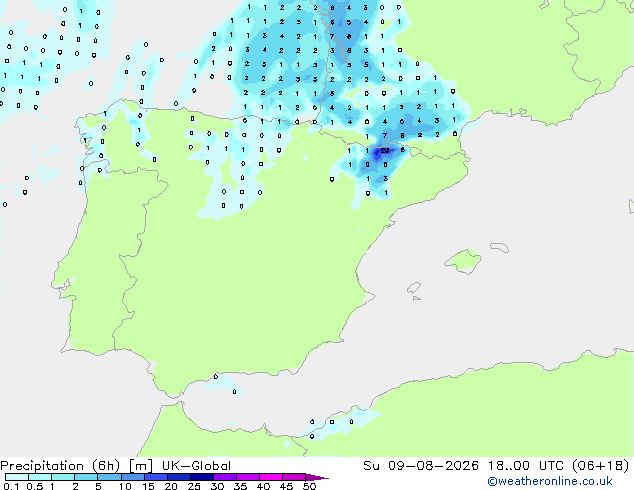Viewport: 634px width, 490px height.
Task: Select the date text 'Su 09-08-2026'
Action: [421, 466]
